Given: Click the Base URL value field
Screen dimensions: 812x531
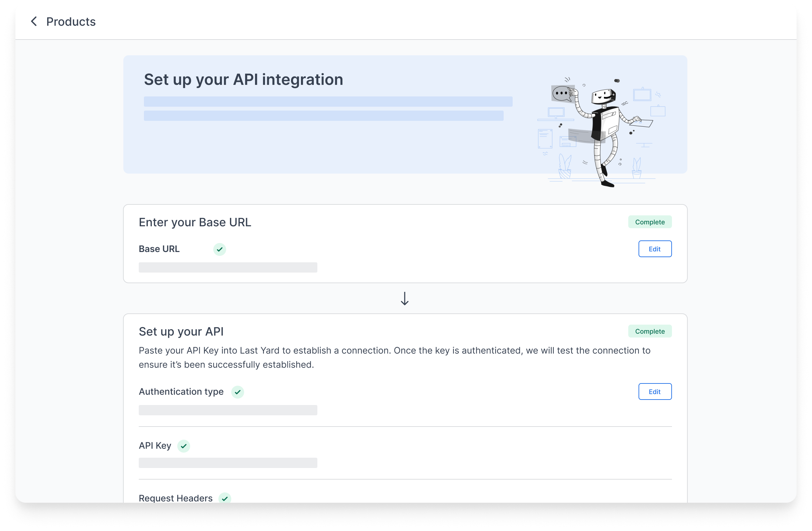Looking at the screenshot, I should pyautogui.click(x=227, y=267).
